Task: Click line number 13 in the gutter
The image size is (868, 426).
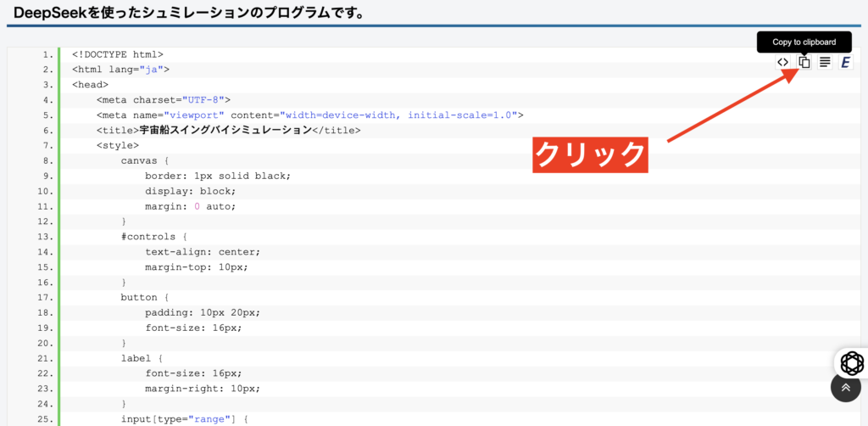Action: [x=46, y=237]
